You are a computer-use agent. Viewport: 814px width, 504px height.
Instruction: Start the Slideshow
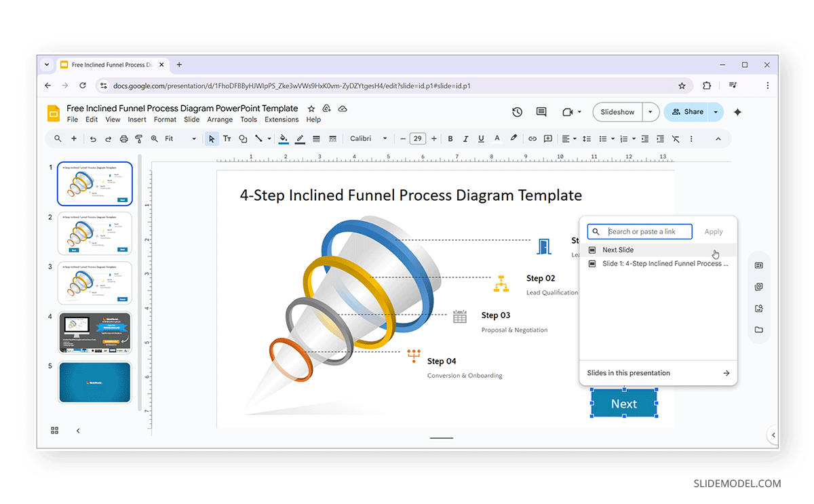point(617,112)
